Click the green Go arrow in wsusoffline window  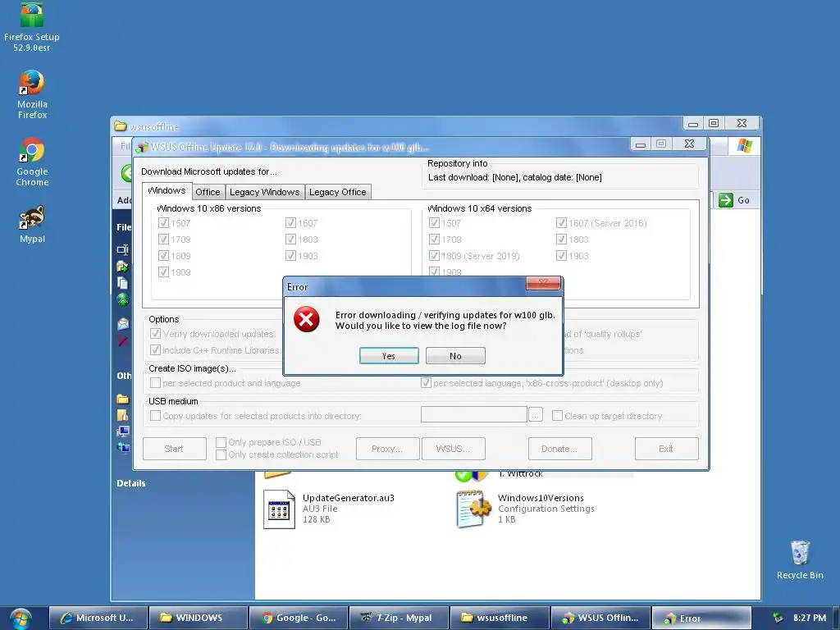pyautogui.click(x=726, y=200)
